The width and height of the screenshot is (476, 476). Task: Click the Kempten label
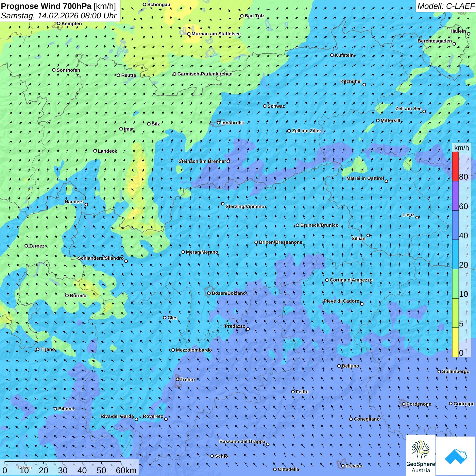point(72,23)
